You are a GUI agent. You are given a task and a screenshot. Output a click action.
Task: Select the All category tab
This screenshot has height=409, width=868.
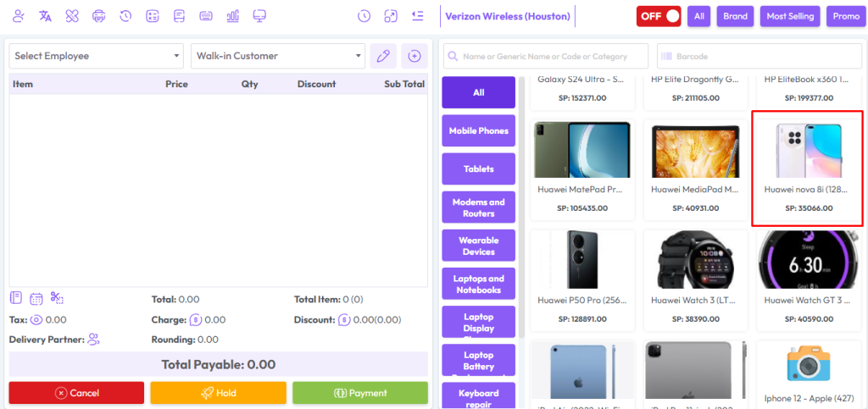478,92
